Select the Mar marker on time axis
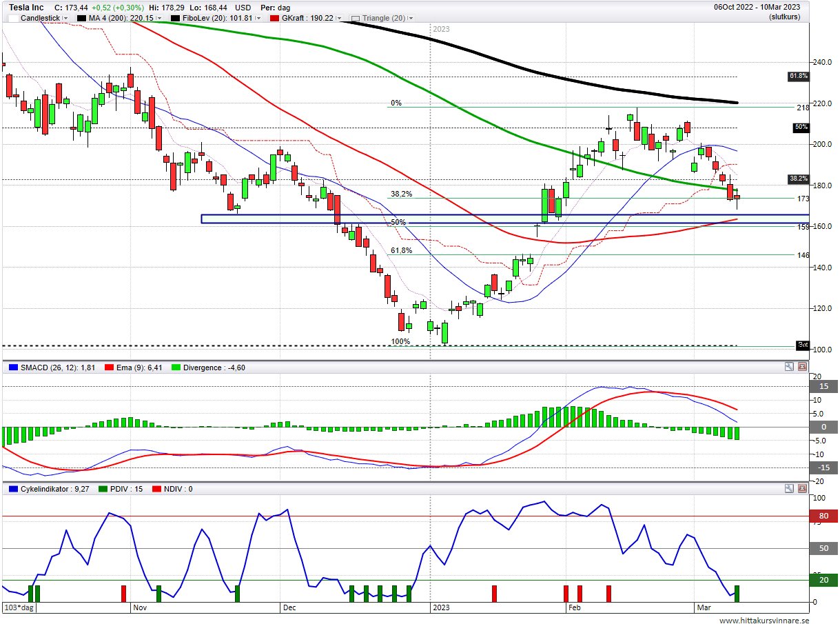This screenshot has height=624, width=840. (704, 607)
